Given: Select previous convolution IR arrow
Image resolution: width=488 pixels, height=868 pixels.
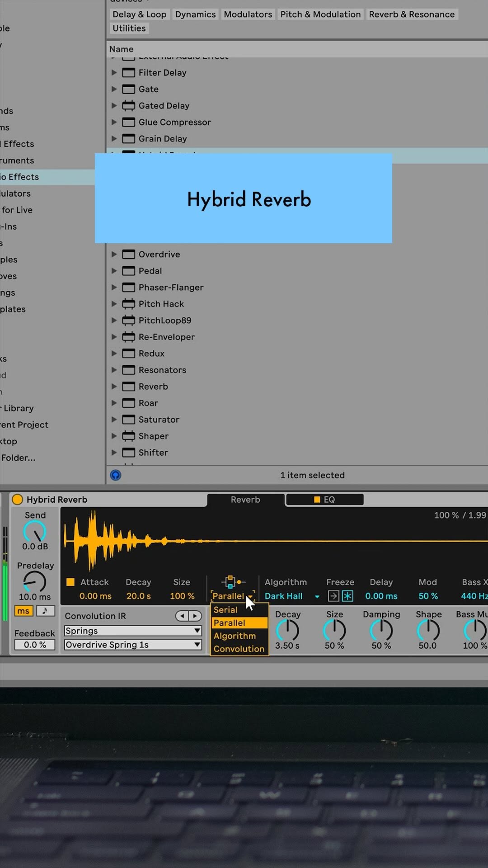Looking at the screenshot, I should point(182,616).
